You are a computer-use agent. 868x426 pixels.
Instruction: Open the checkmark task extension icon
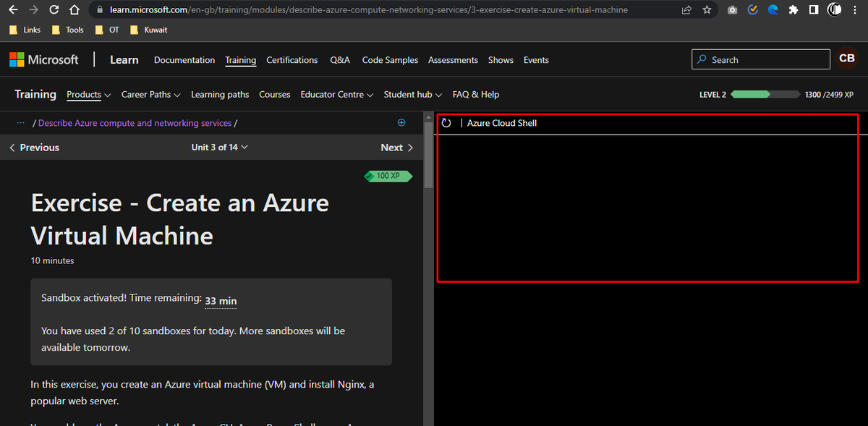(753, 10)
